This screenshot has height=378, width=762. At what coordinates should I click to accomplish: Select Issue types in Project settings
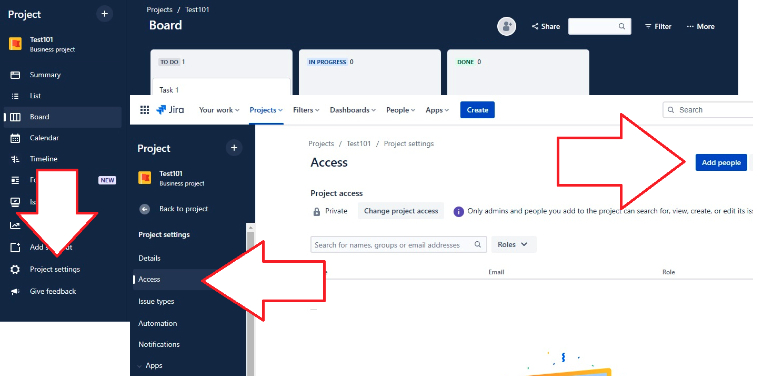(x=156, y=302)
